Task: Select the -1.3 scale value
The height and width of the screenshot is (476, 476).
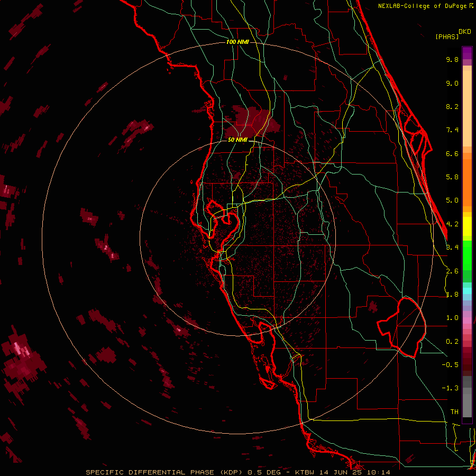Action: (x=450, y=388)
